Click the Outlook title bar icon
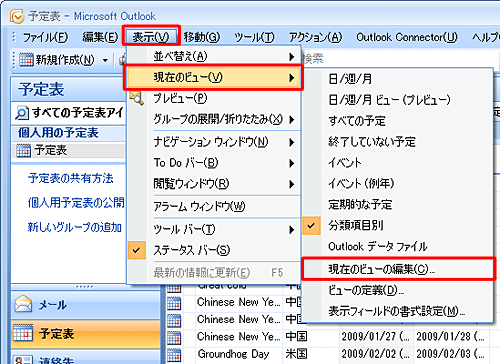Image resolution: width=500 pixels, height=364 pixels. pos(17,16)
